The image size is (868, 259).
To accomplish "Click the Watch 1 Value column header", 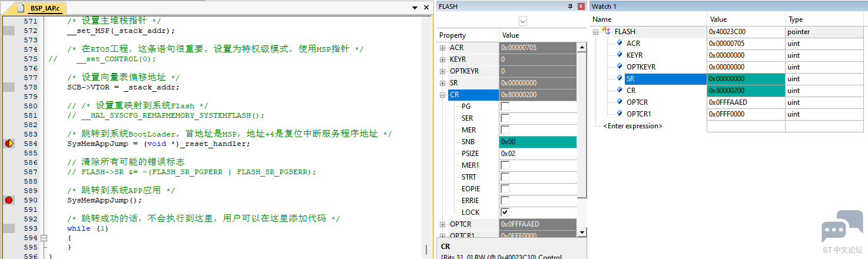I will pos(746,19).
